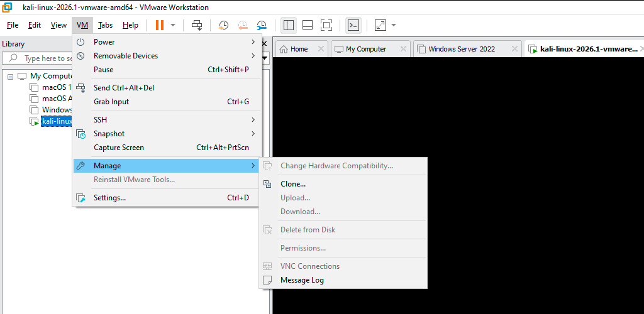
Task: Choose Capture Screen in VM menu
Action: point(119,148)
